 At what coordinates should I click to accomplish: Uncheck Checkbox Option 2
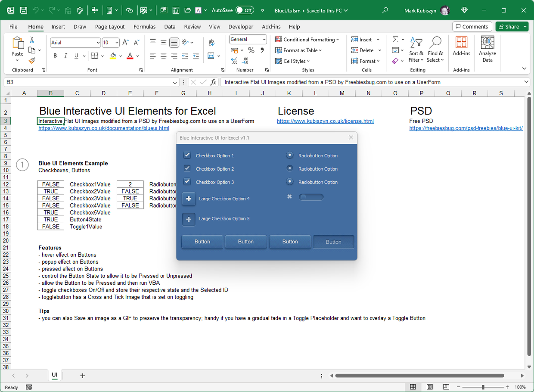click(x=187, y=168)
